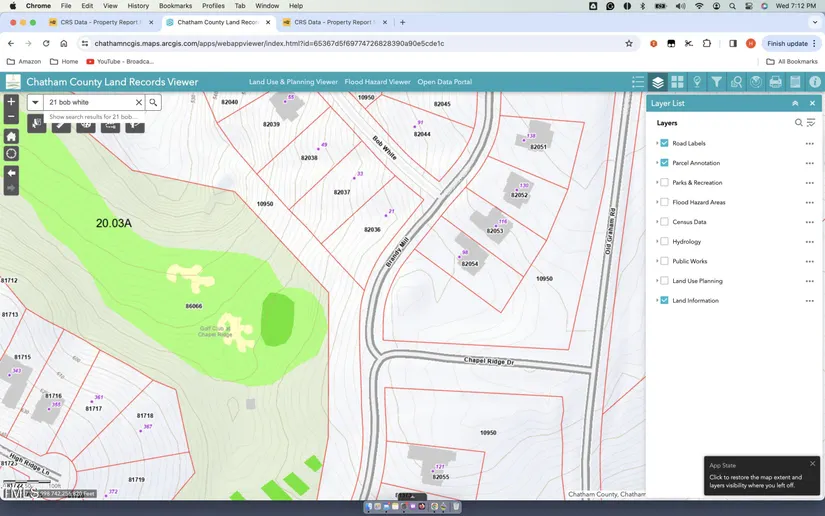The height and width of the screenshot is (516, 825).
Task: Open options menu for Census Data layer
Action: [809, 222]
